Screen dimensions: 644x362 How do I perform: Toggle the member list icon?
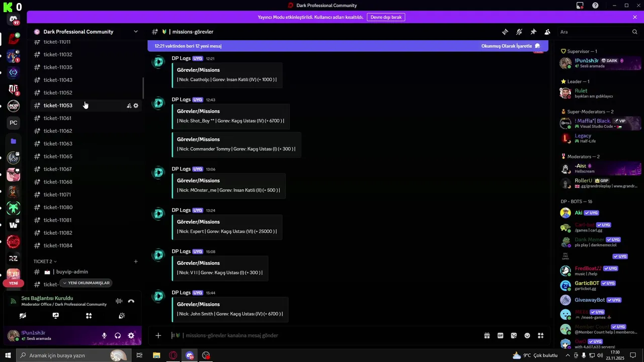tap(547, 32)
